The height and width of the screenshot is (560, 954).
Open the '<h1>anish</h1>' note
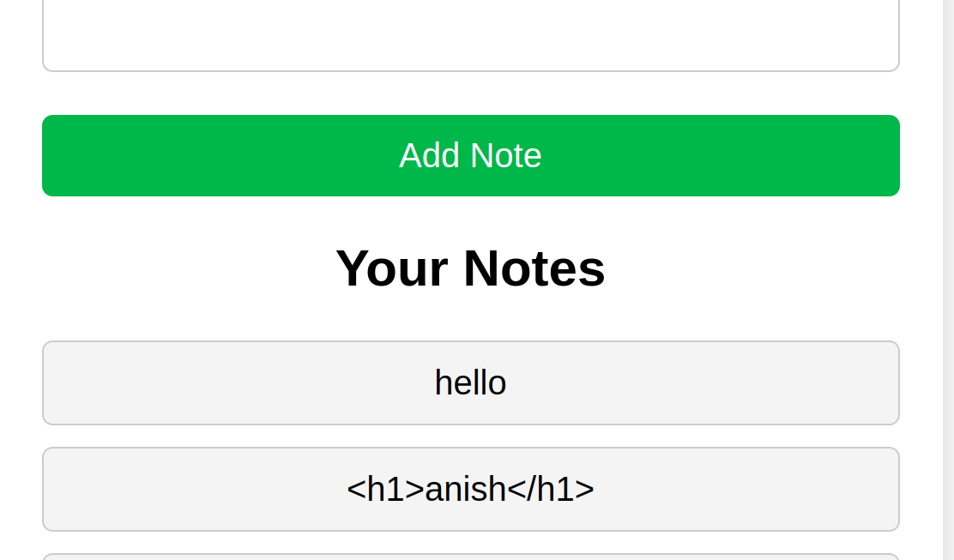pyautogui.click(x=470, y=489)
